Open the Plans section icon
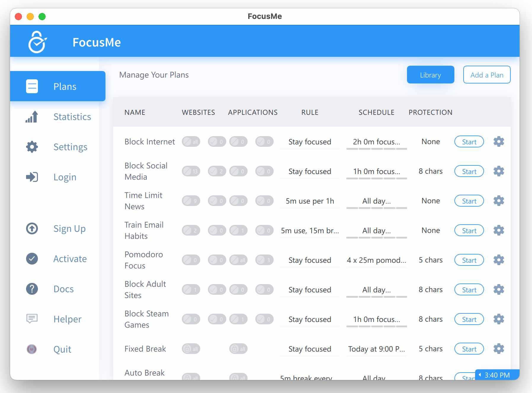Viewport: 532px width, 393px height. click(32, 86)
